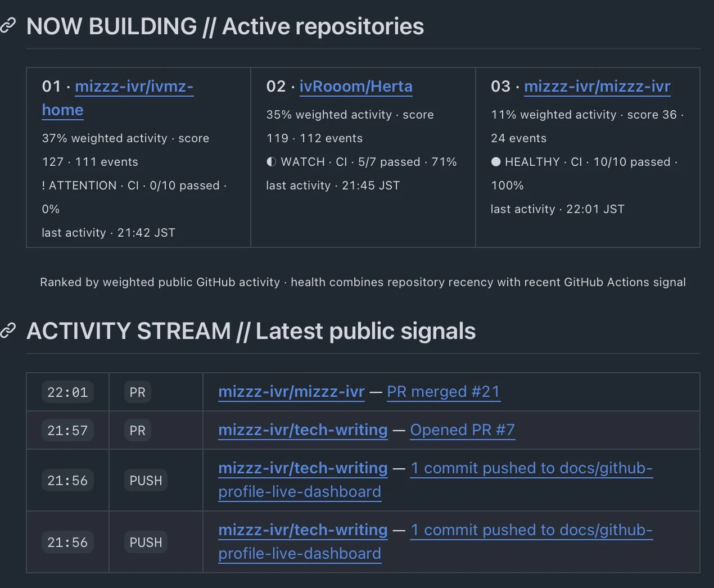Click the 22:01 time badge

coord(67,392)
